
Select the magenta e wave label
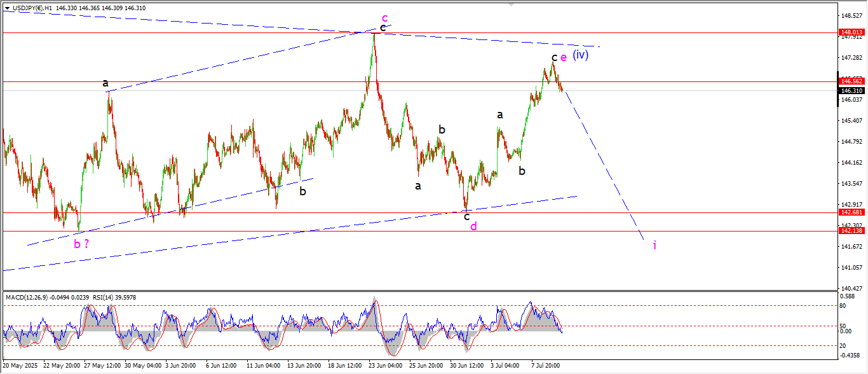coord(564,58)
